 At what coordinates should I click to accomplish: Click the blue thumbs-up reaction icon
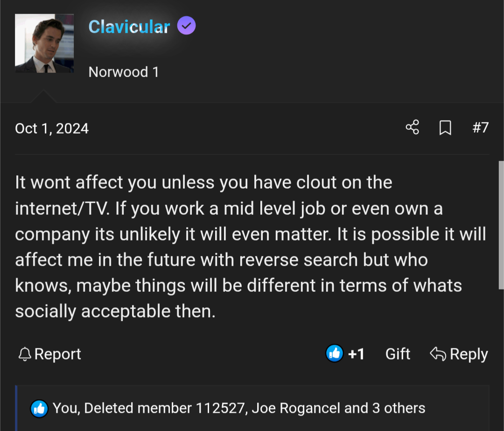click(334, 353)
